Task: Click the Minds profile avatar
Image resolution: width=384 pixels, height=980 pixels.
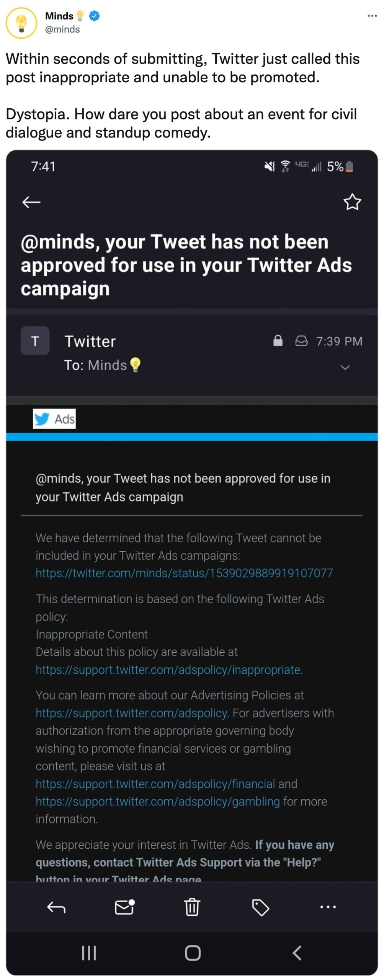Action: 21,23
